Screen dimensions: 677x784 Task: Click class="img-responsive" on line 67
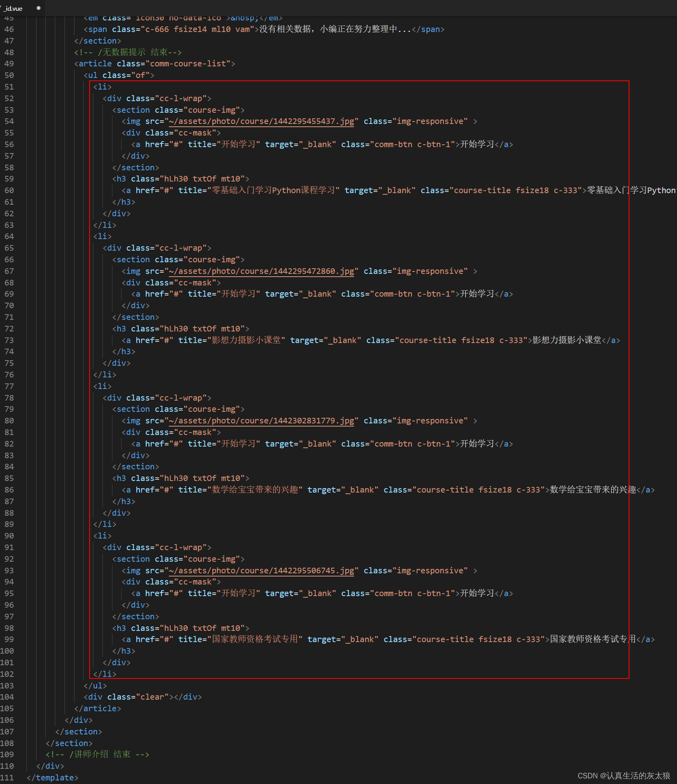pyautogui.click(x=416, y=271)
